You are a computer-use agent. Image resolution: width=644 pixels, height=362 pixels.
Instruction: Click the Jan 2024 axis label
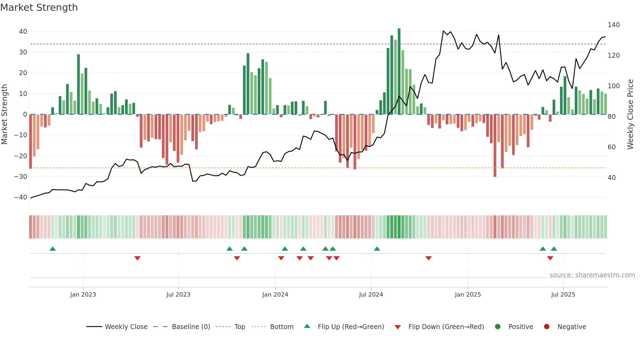[275, 295]
